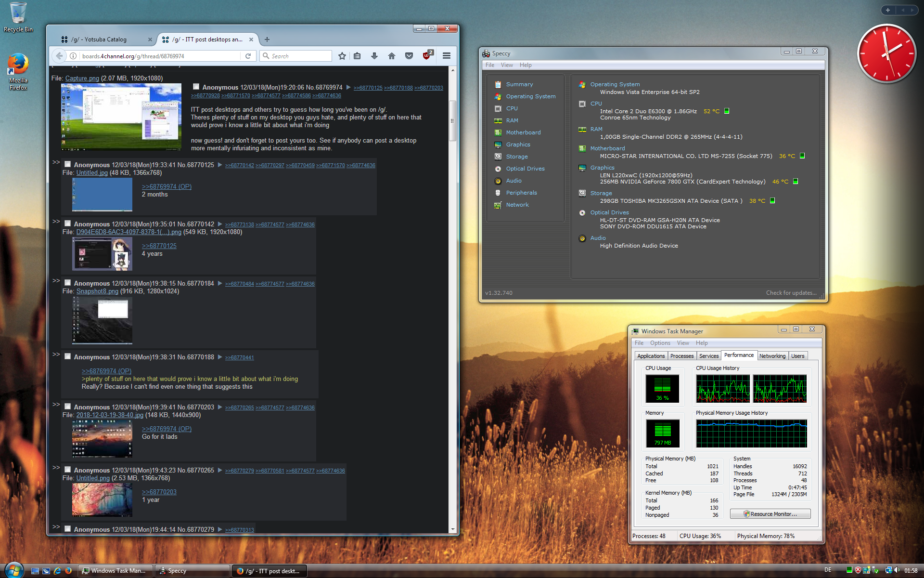Show bookmarks list icon in Firefox
The image size is (924, 578).
(x=357, y=56)
